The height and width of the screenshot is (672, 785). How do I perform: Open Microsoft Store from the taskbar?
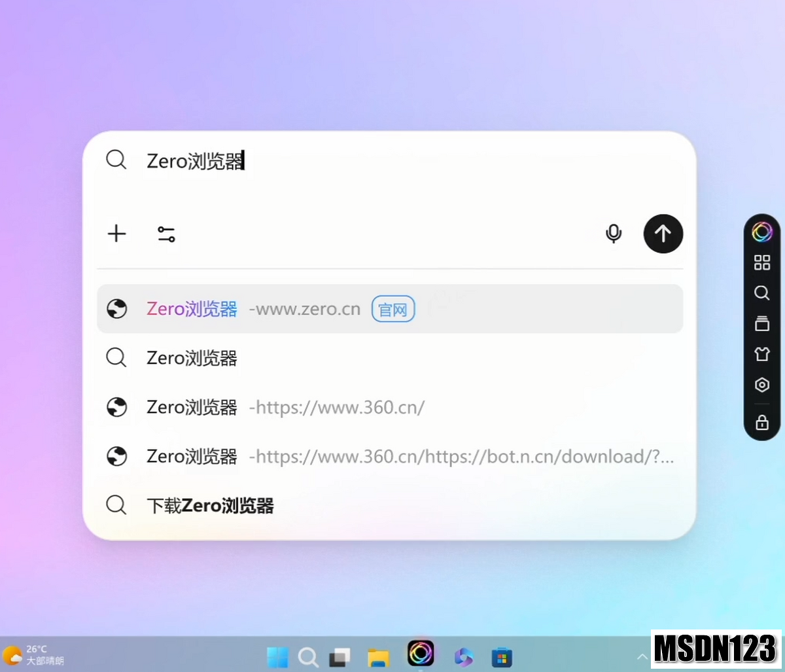(x=502, y=657)
